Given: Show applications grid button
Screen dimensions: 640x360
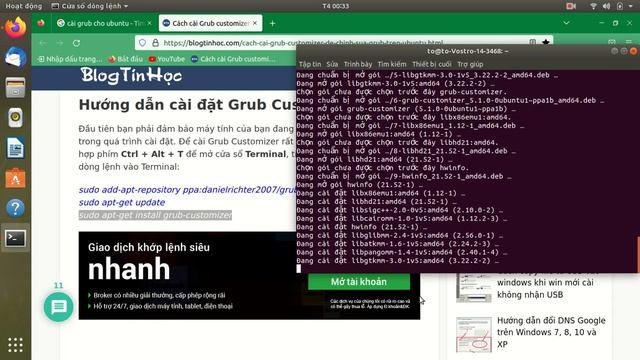Looking at the screenshot, I should pos(16,345).
